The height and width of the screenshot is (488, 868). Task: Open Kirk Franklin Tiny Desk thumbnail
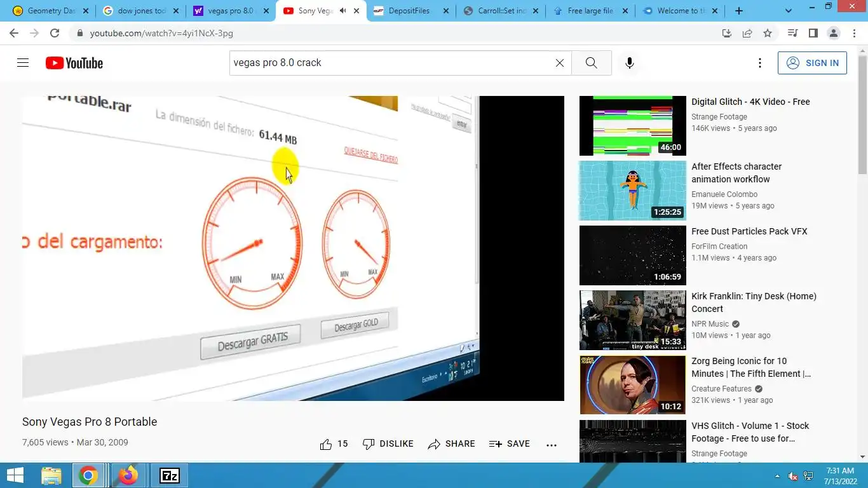[633, 320]
